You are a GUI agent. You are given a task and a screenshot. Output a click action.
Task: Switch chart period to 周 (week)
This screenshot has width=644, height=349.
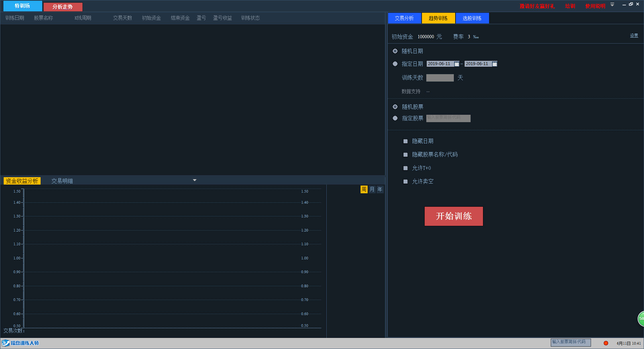pos(364,190)
